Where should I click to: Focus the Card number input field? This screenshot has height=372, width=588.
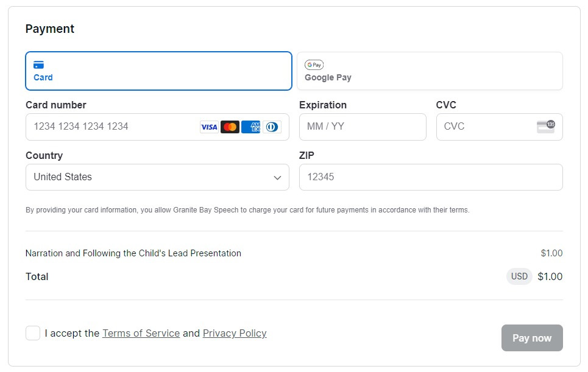(113, 127)
